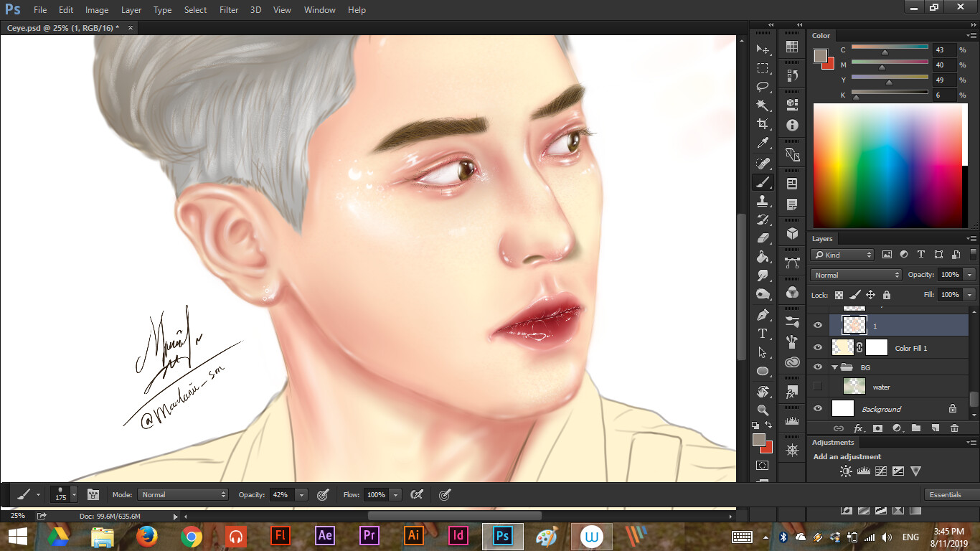Select the Move tool
The width and height of the screenshot is (980, 551).
tap(763, 50)
